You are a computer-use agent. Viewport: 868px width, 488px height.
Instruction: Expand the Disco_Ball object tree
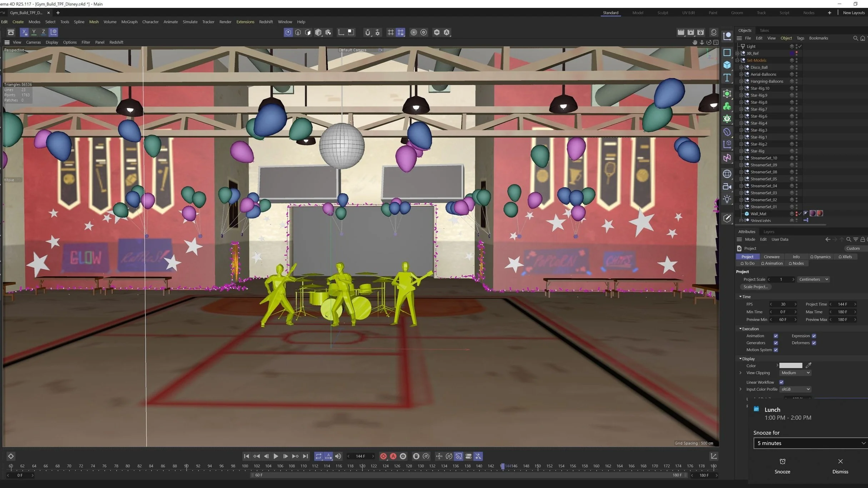741,67
